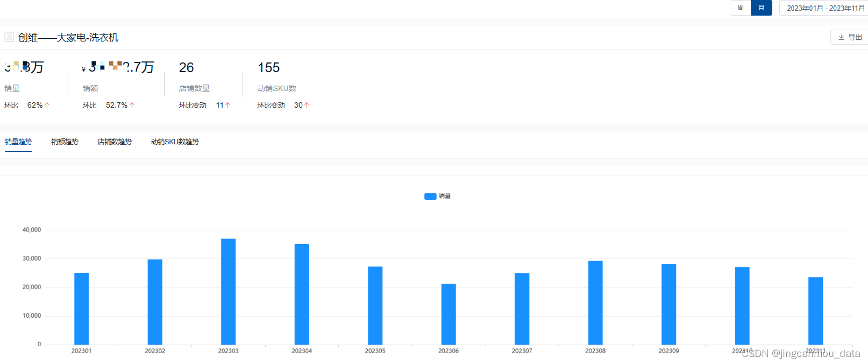Switch to weekly view with 周
This screenshot has height=364, width=868.
pyautogui.click(x=741, y=8)
